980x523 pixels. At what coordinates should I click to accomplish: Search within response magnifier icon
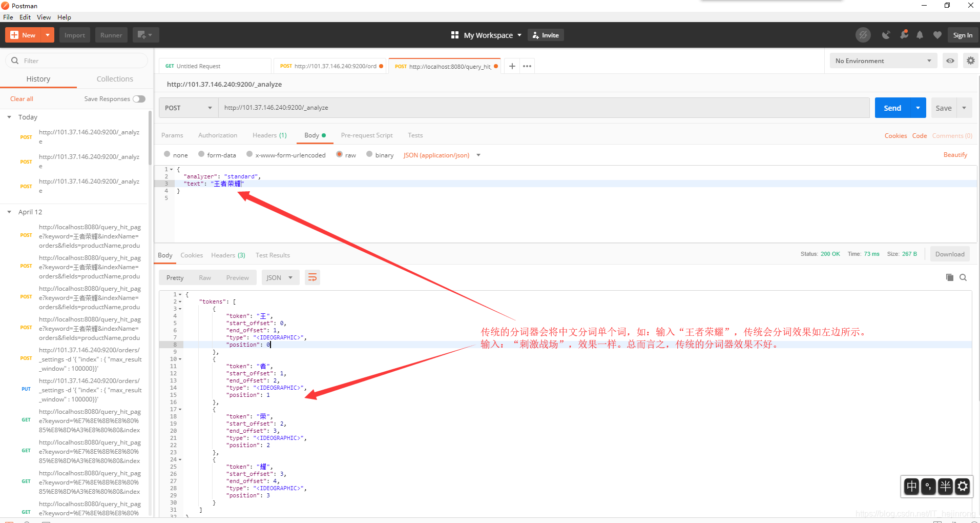[963, 277]
